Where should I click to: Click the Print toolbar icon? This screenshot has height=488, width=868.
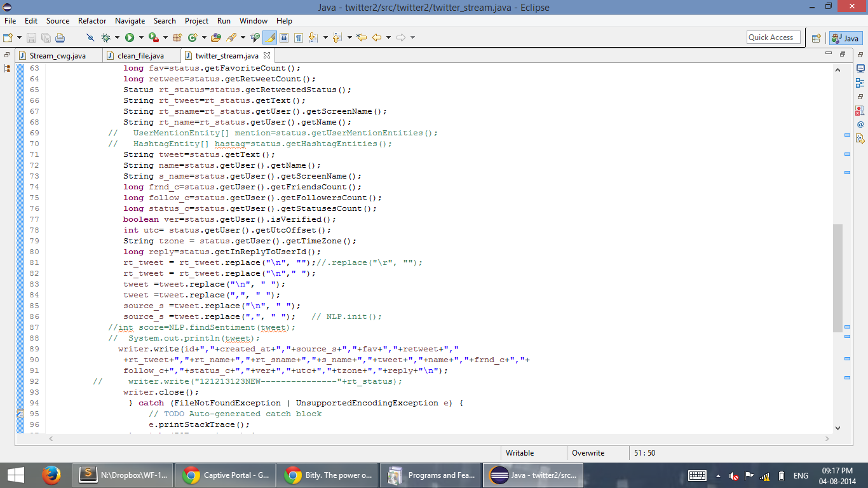(60, 37)
